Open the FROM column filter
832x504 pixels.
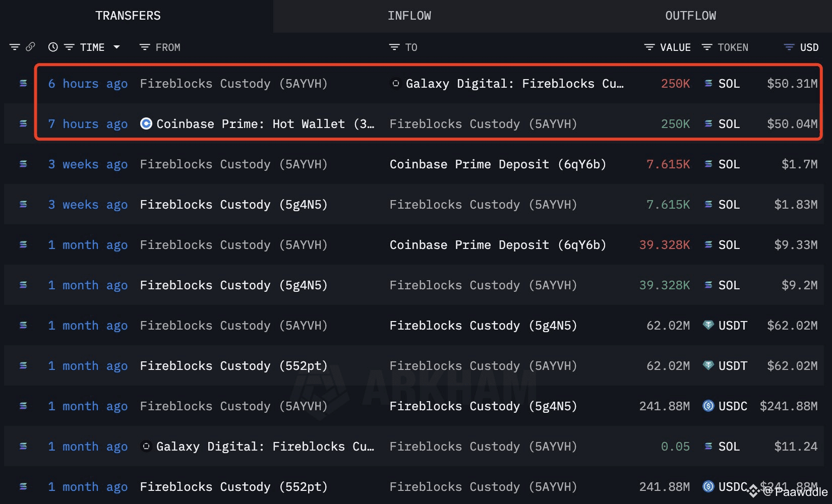pyautogui.click(x=145, y=47)
